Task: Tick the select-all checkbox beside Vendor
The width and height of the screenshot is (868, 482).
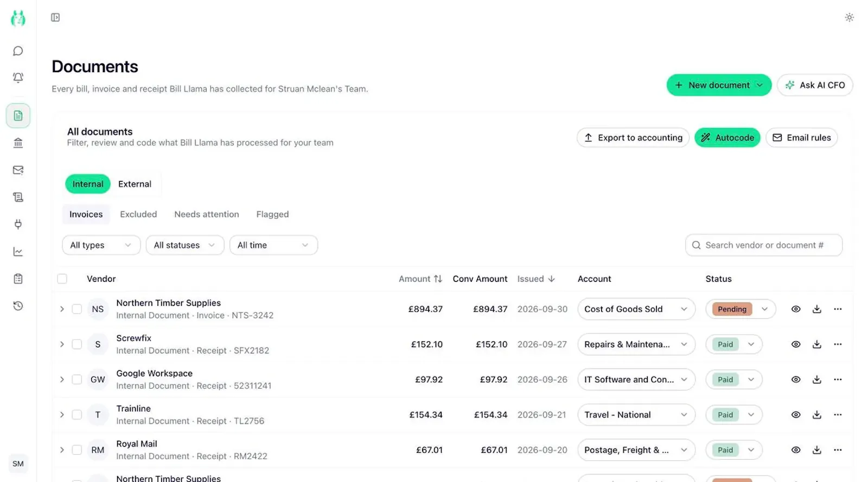Action: click(x=62, y=279)
